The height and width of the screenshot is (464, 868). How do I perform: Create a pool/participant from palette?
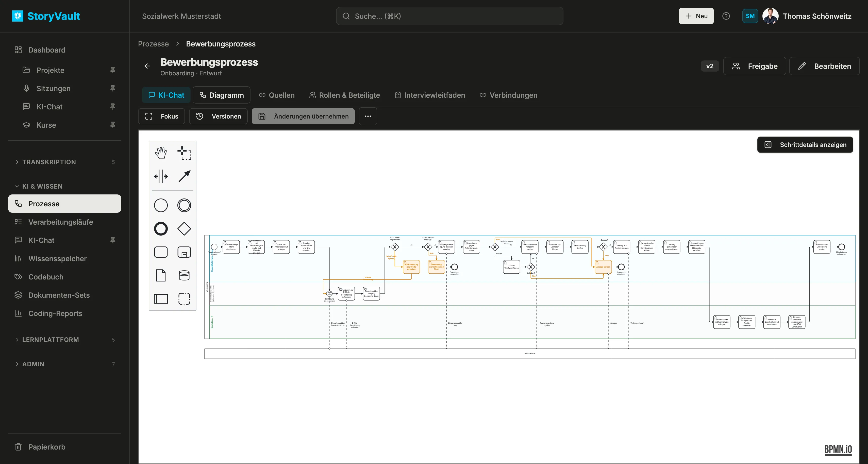[161, 299]
